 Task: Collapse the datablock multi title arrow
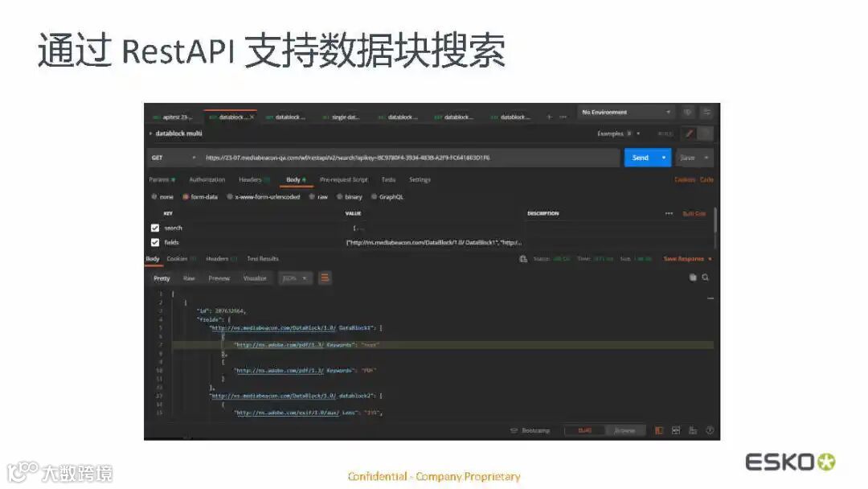pyautogui.click(x=150, y=134)
